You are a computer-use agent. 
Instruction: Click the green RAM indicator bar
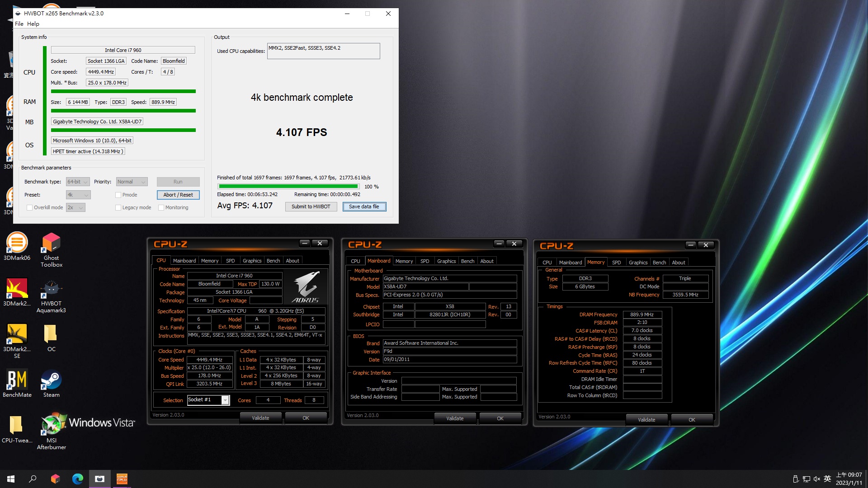[x=123, y=111]
